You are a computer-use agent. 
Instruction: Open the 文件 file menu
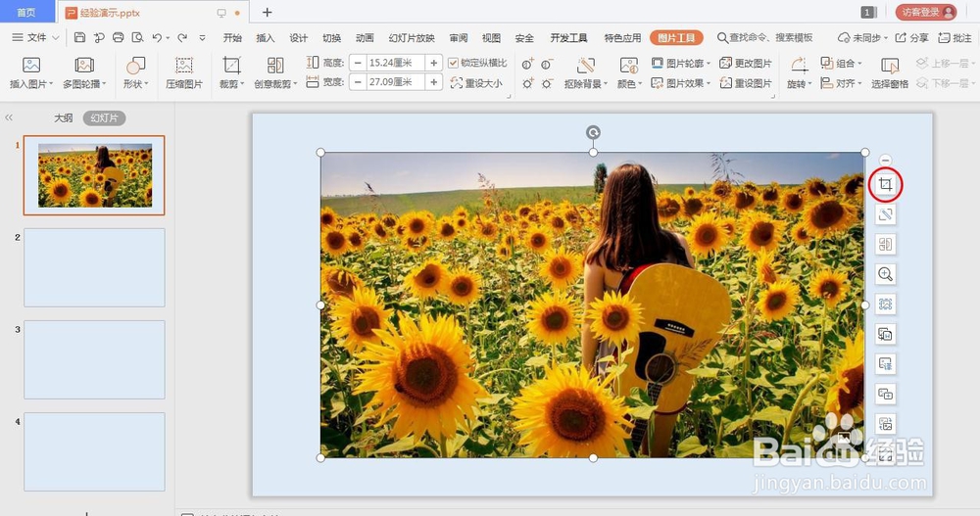point(35,37)
